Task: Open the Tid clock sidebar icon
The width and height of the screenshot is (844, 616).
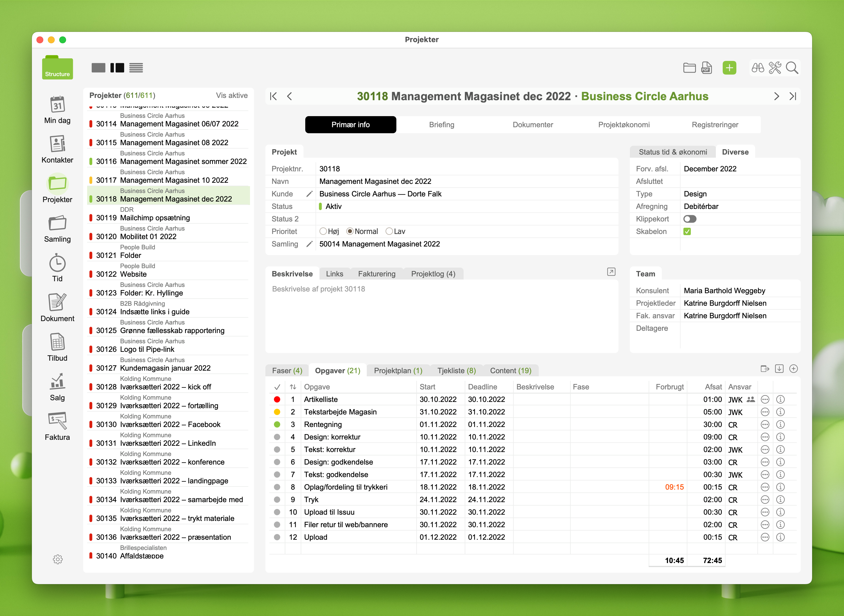Action: 57,264
